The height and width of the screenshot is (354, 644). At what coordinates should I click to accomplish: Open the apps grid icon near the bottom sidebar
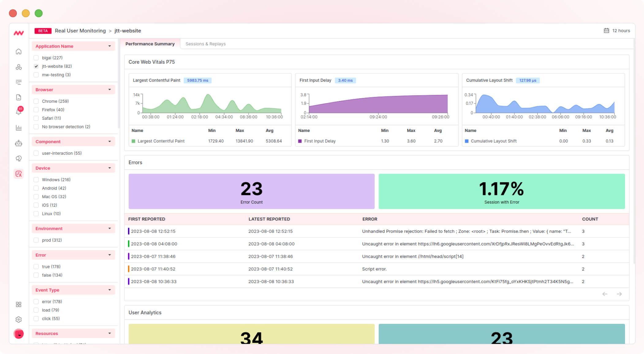[19, 304]
